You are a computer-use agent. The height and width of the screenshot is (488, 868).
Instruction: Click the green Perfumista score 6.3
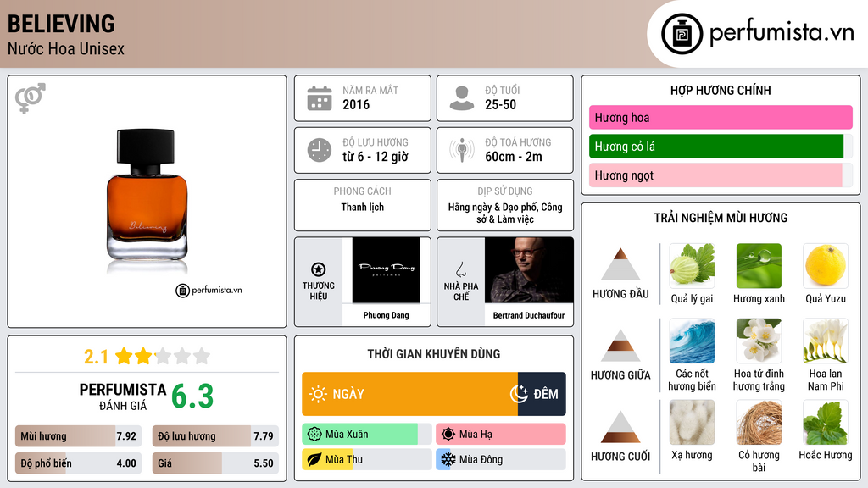click(192, 396)
